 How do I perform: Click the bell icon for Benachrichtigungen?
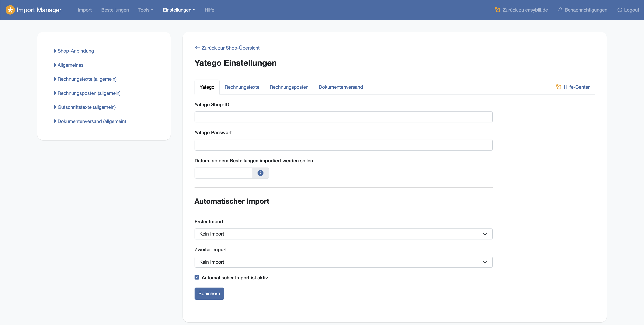pos(560,10)
